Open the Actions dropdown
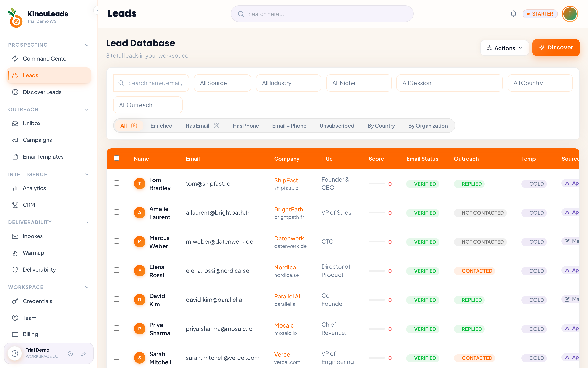This screenshot has height=368, width=588. [x=504, y=48]
